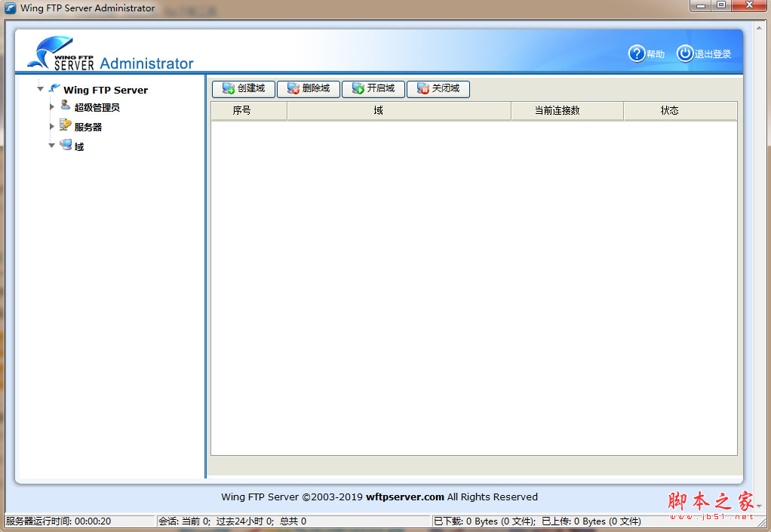Click the 服务器 icon in the tree

coord(66,125)
